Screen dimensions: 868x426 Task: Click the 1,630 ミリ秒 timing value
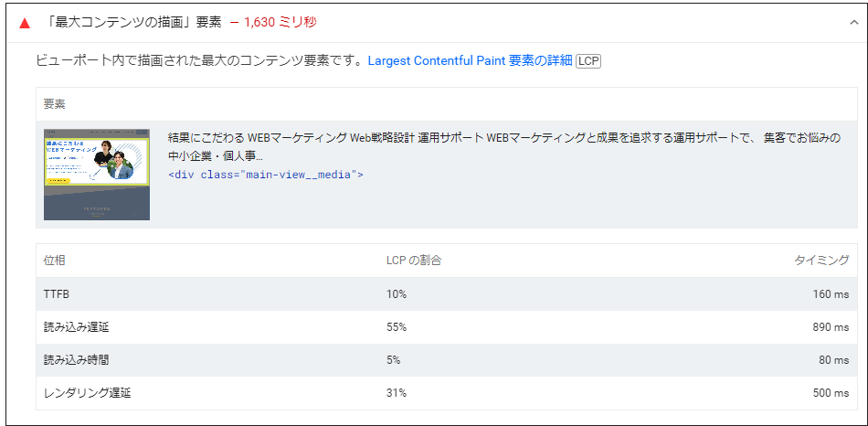281,22
